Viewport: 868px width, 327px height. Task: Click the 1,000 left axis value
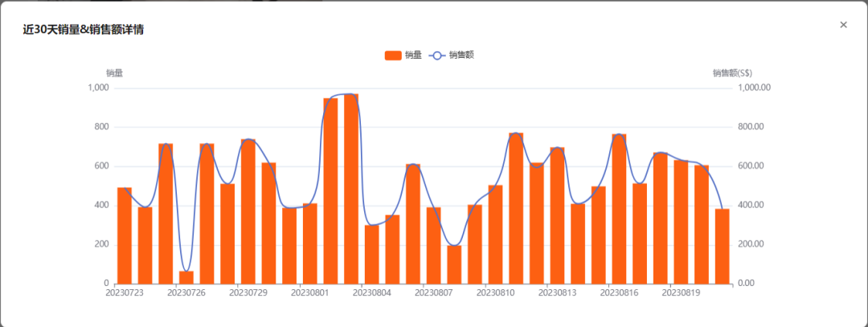pos(99,88)
